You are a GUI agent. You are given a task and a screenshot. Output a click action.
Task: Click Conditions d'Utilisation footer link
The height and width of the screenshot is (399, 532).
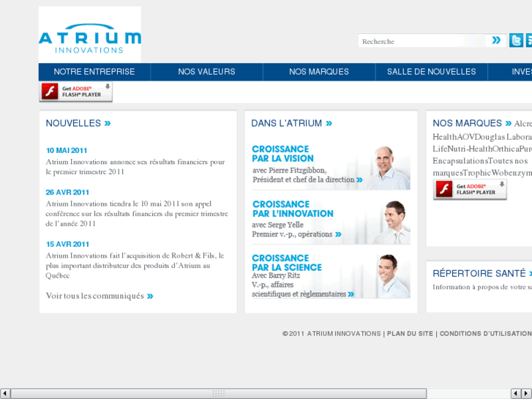[x=485, y=334]
